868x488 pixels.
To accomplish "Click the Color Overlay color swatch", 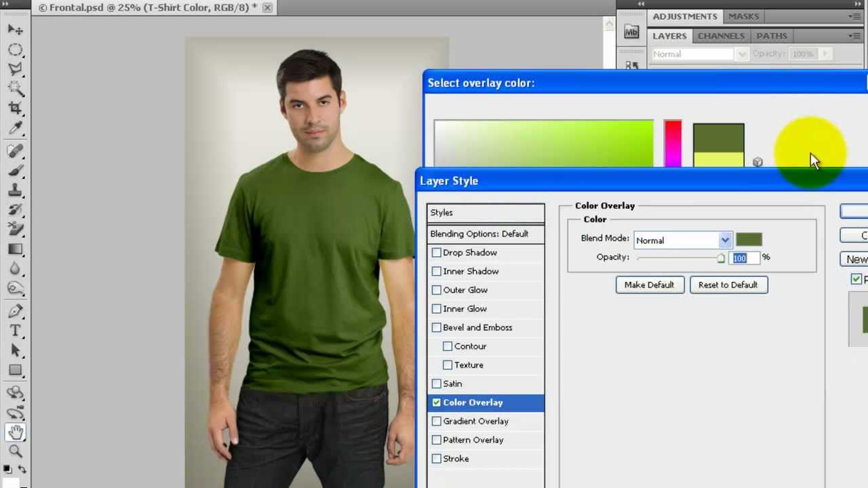I will click(749, 240).
